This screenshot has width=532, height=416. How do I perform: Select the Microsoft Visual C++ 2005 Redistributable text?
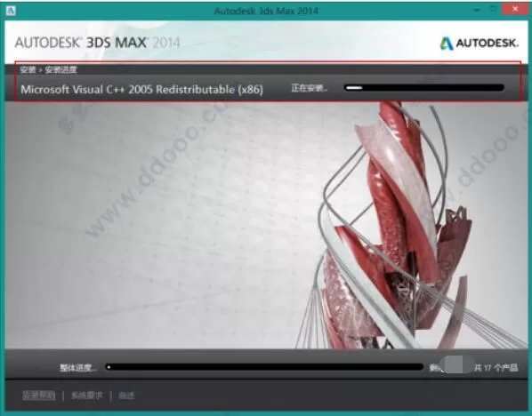141,90
